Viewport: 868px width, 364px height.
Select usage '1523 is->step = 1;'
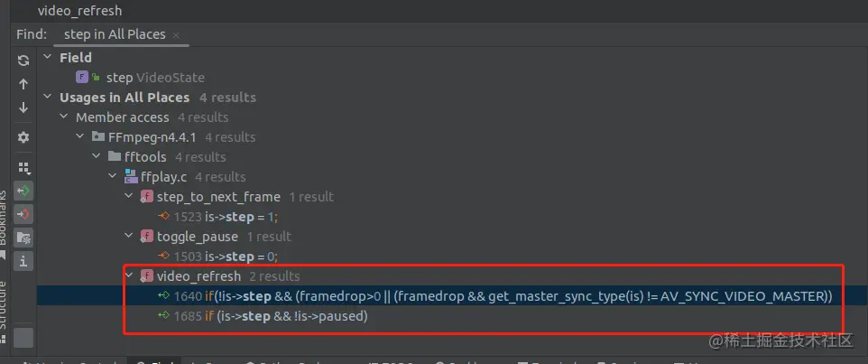(x=226, y=217)
